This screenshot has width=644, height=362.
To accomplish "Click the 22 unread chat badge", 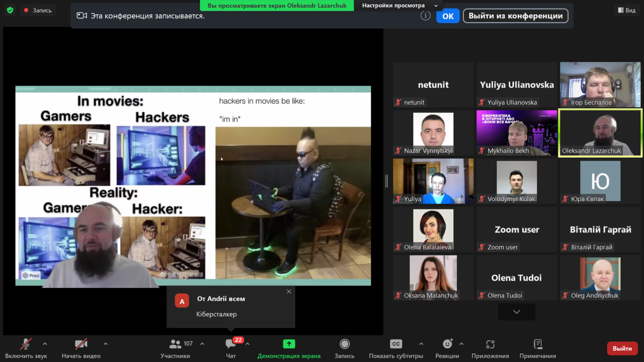I will click(238, 340).
